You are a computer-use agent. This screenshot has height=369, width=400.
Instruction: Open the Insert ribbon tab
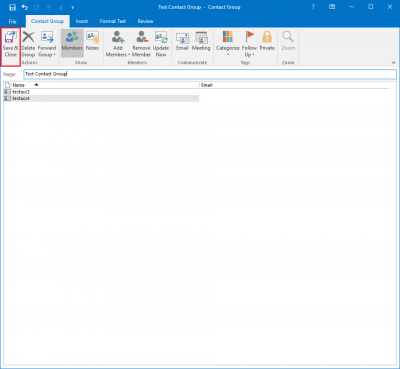[82, 21]
